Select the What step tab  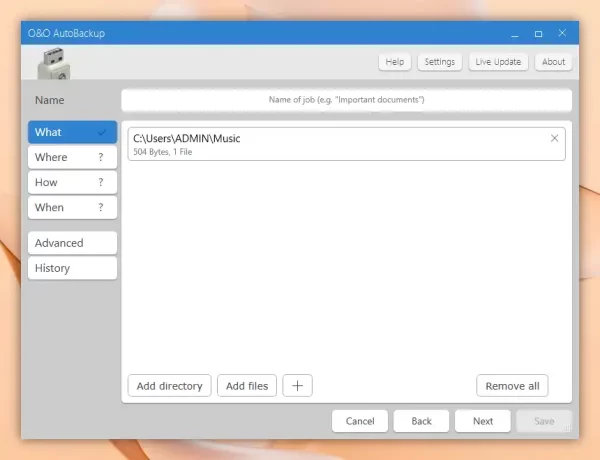72,132
